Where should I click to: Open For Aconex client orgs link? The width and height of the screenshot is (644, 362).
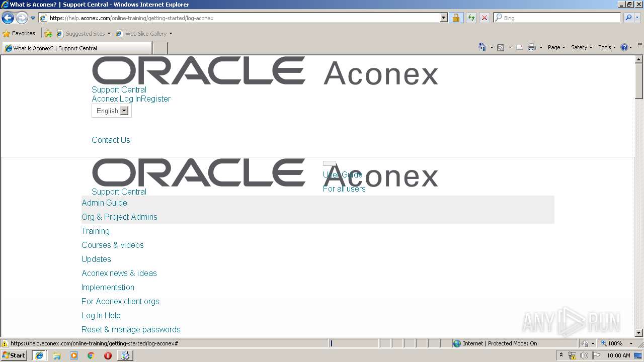[120, 301]
